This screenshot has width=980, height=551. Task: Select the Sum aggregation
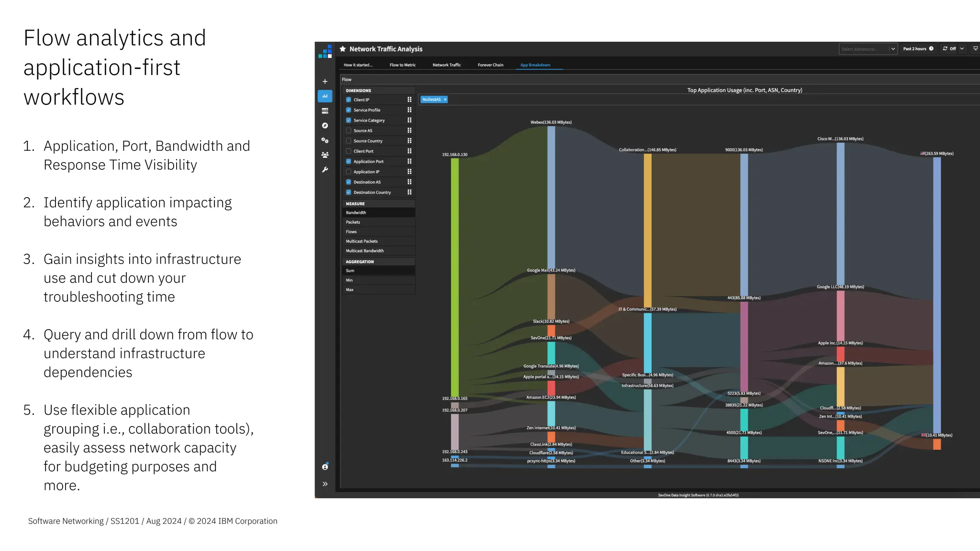[379, 271]
